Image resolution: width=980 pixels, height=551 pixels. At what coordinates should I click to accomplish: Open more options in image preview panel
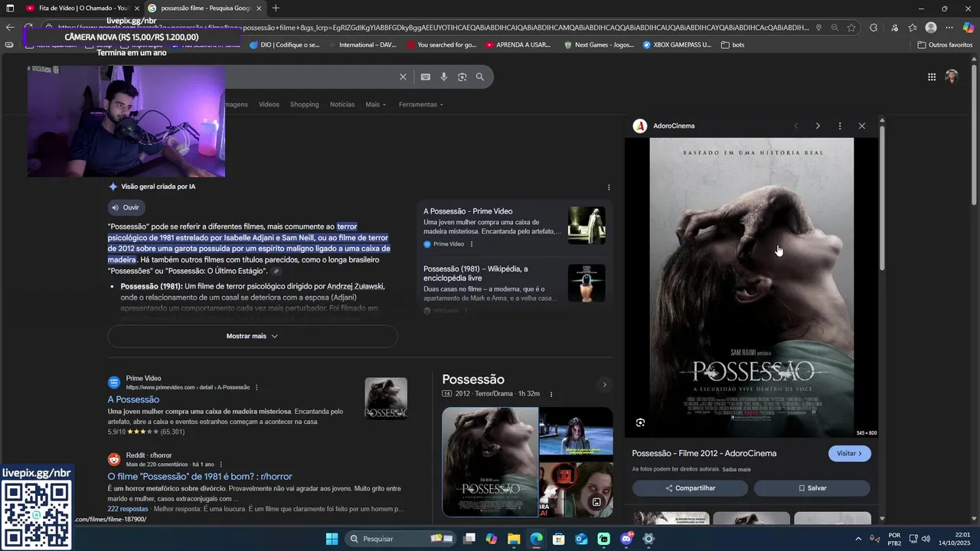[x=840, y=126]
